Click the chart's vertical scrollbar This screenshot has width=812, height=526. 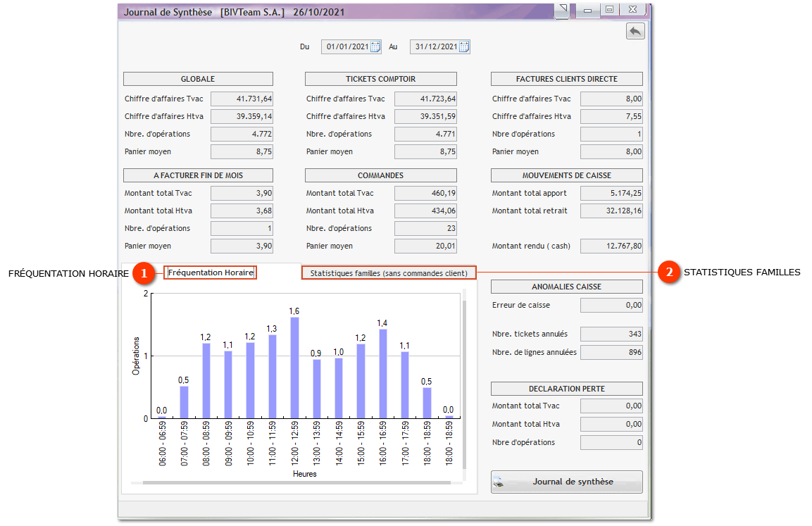click(x=463, y=384)
